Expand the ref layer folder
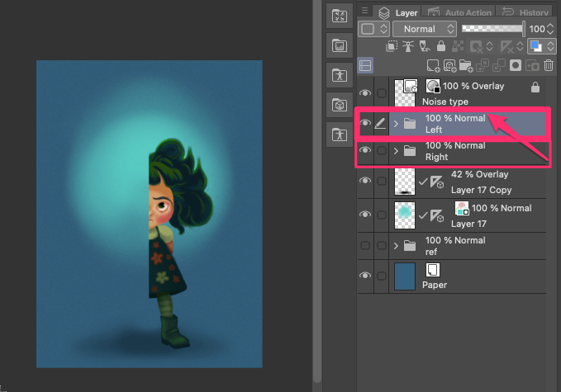This screenshot has width=561, height=392. coord(396,246)
